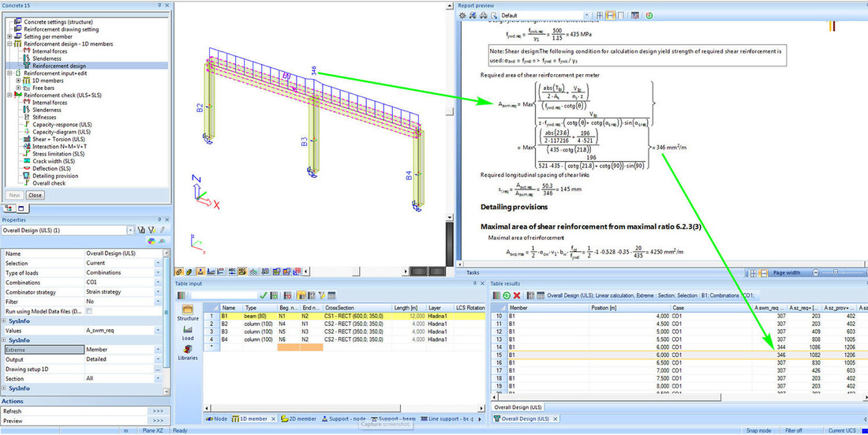This screenshot has height=435, width=868.
Task: Adjust the Report preview zoom slider
Action: 836,272
